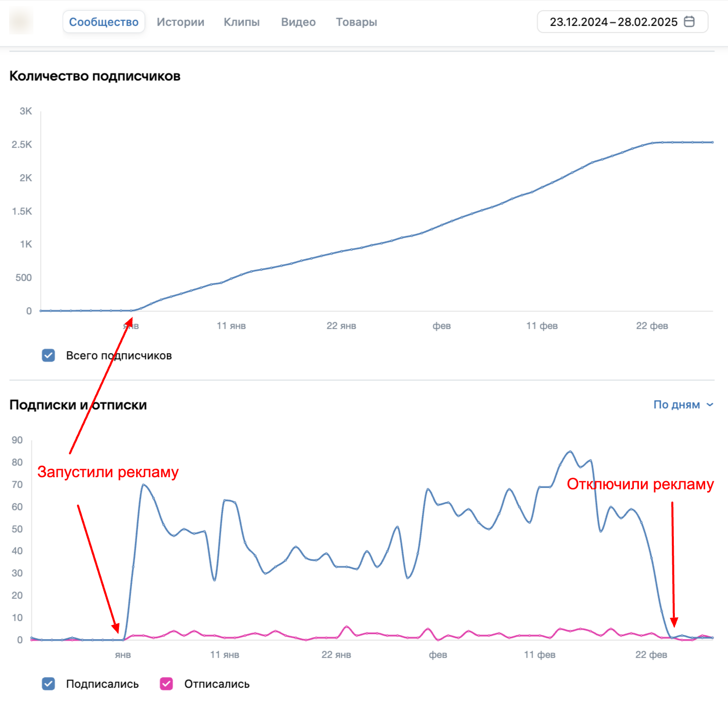
Task: Click the Всего подписчиков legend label
Action: click(119, 355)
